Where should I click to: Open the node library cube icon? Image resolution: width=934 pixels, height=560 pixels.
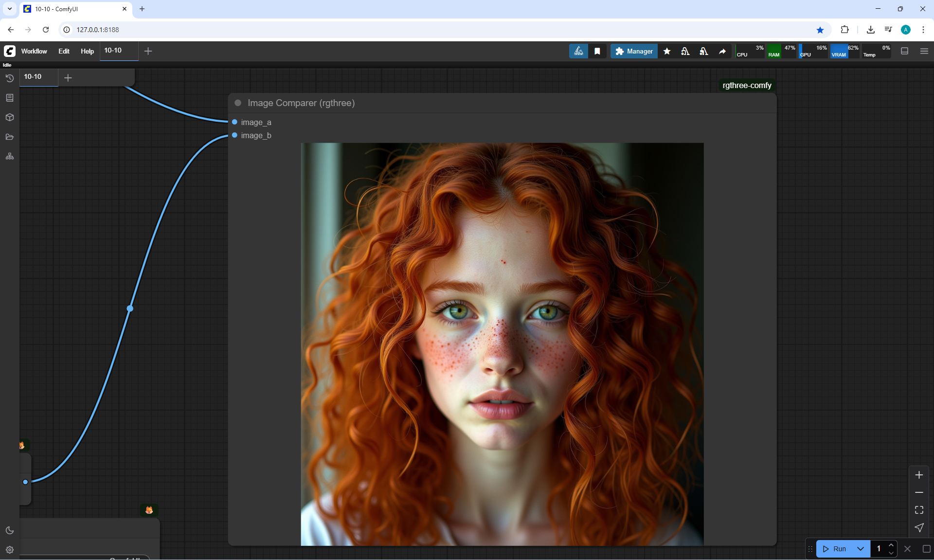[9, 117]
